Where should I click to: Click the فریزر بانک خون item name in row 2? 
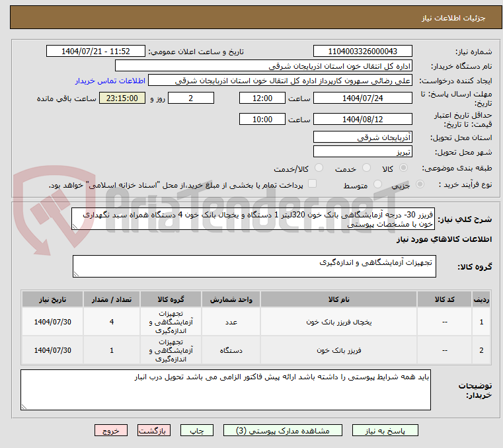coord(339,350)
